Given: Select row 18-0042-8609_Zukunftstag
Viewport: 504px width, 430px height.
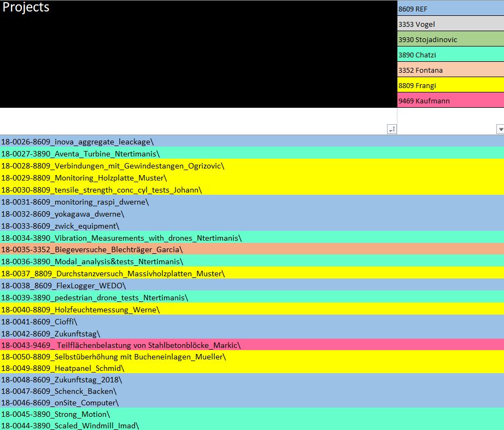Looking at the screenshot, I should tap(252, 333).
